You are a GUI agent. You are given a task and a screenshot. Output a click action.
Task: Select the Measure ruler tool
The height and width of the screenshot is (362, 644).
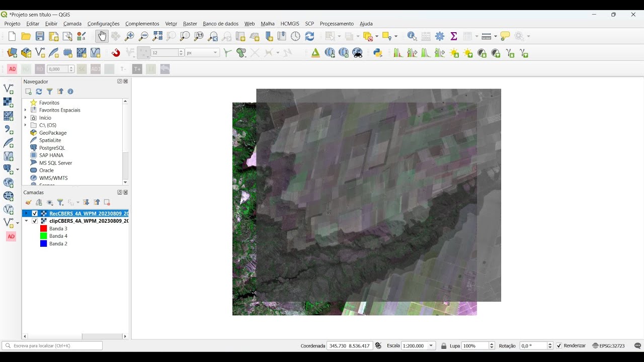[486, 36]
